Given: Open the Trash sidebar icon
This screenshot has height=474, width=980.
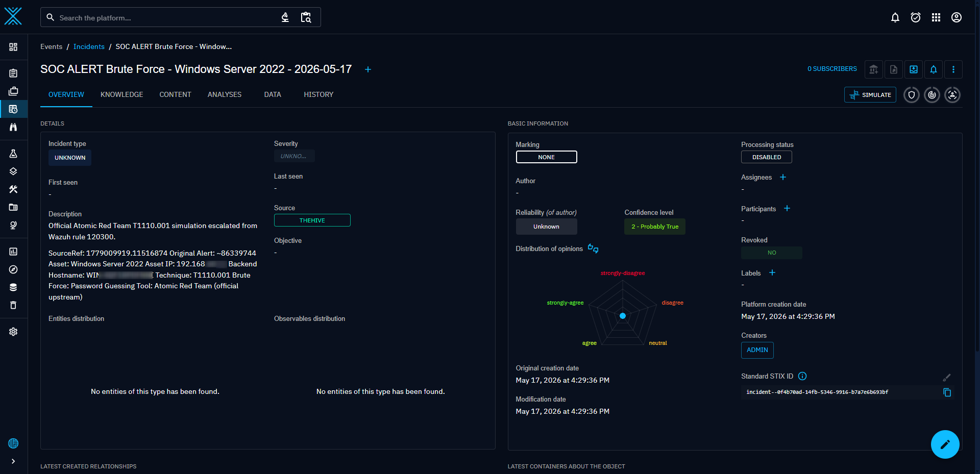Looking at the screenshot, I should 13,305.
